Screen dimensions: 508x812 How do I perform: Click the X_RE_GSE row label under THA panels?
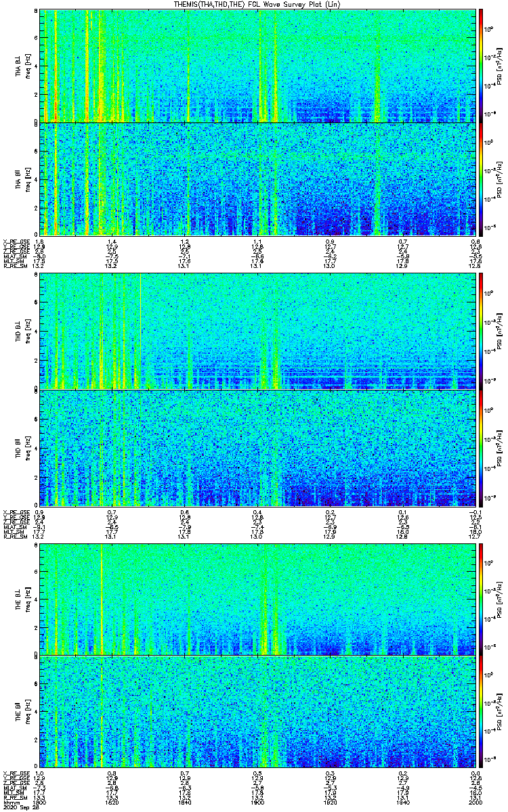pos(16,242)
